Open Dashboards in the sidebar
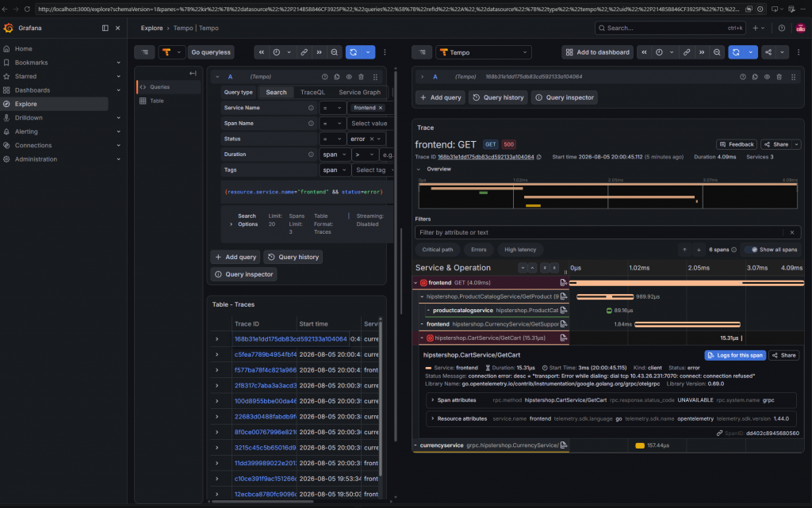 coord(32,90)
